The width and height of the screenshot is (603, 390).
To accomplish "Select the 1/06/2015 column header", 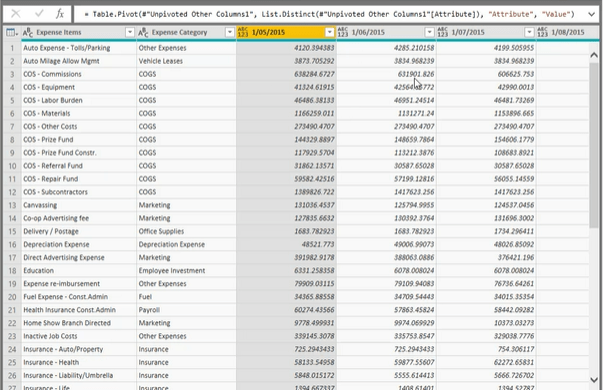I will coord(386,33).
